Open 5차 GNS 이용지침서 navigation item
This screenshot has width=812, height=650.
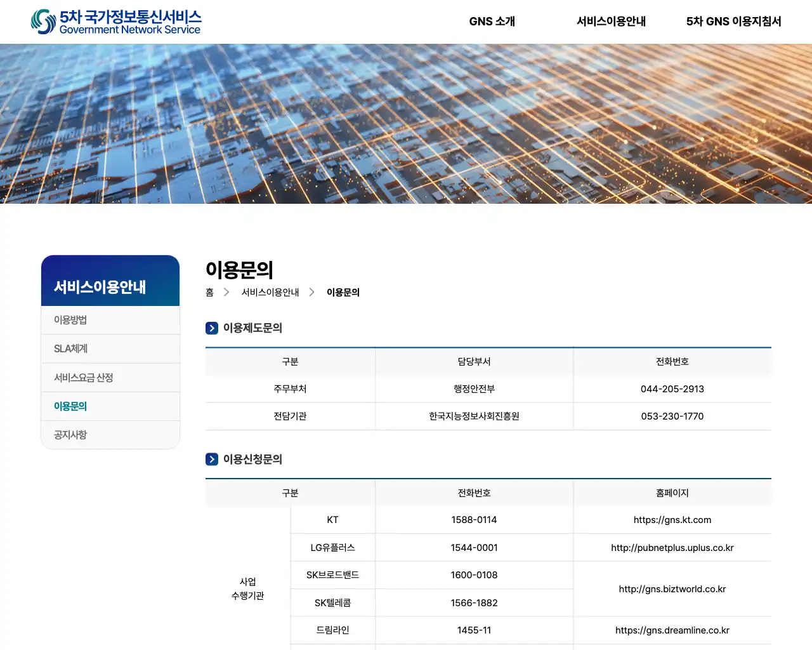click(x=733, y=21)
